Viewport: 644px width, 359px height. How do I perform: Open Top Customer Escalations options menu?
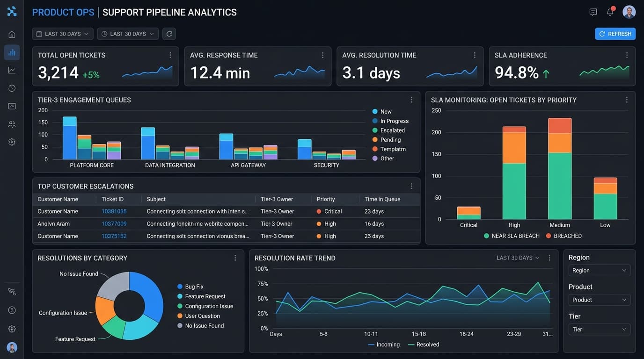click(411, 186)
